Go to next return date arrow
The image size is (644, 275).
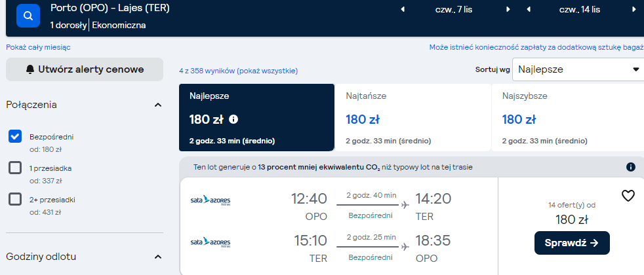(x=634, y=9)
